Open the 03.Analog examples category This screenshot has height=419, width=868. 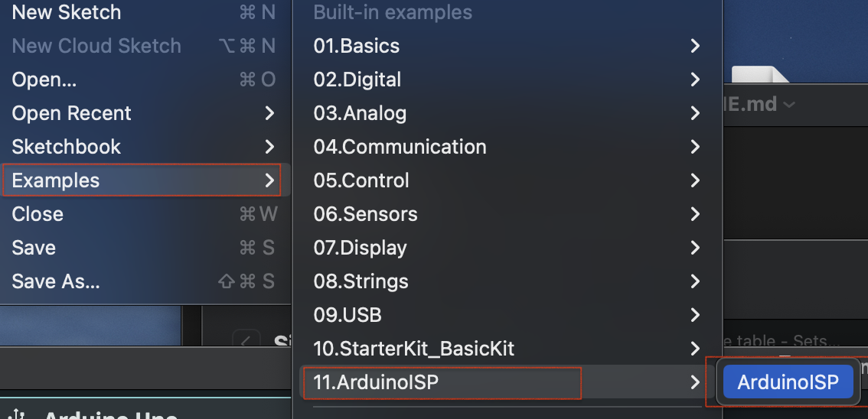coord(360,113)
